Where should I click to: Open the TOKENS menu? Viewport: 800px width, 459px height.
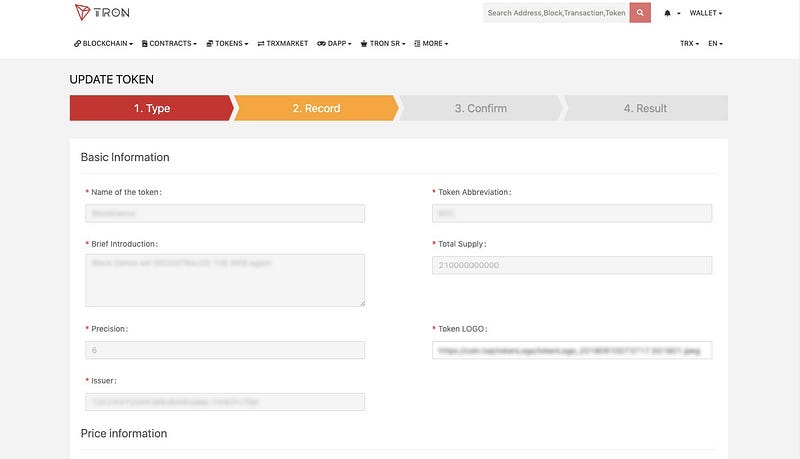coord(228,44)
